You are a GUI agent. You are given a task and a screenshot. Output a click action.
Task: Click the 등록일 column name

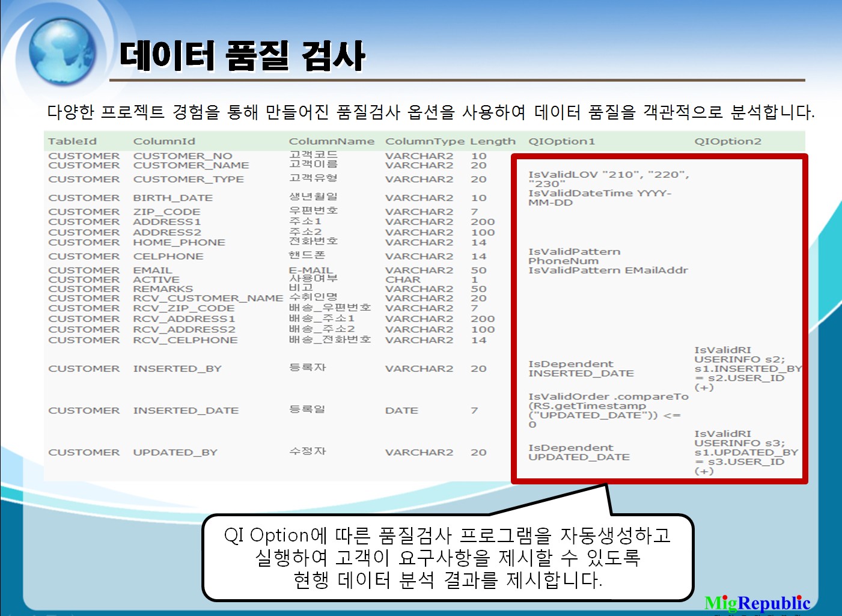pos(307,409)
